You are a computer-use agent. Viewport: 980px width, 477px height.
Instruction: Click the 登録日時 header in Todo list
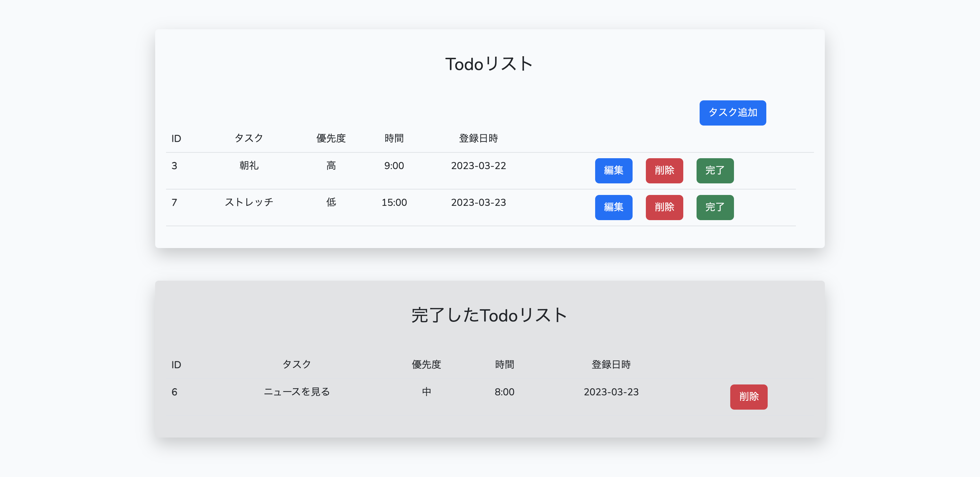pyautogui.click(x=478, y=138)
